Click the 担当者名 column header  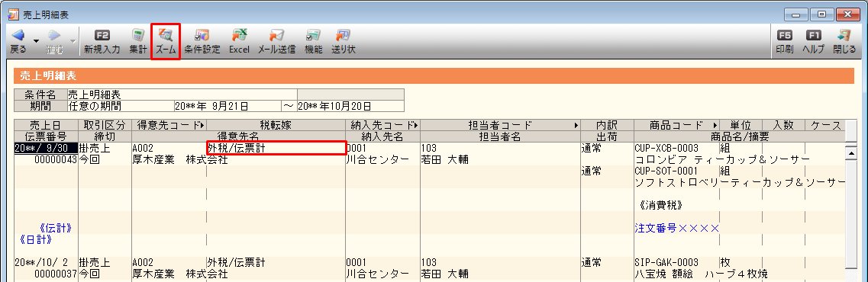click(x=501, y=136)
